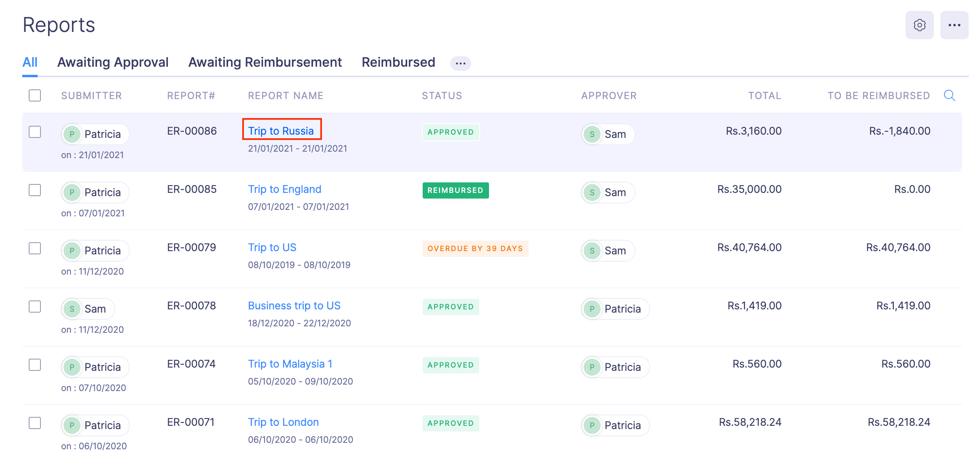Image resolution: width=980 pixels, height=461 pixels.
Task: Click Patricia's approver chip for Trip to London
Action: coord(614,425)
